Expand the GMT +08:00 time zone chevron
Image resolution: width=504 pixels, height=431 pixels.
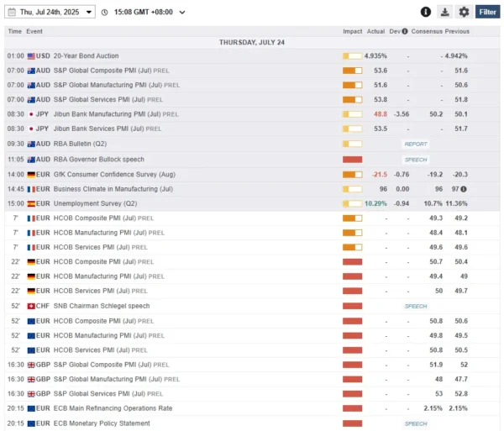coord(182,13)
